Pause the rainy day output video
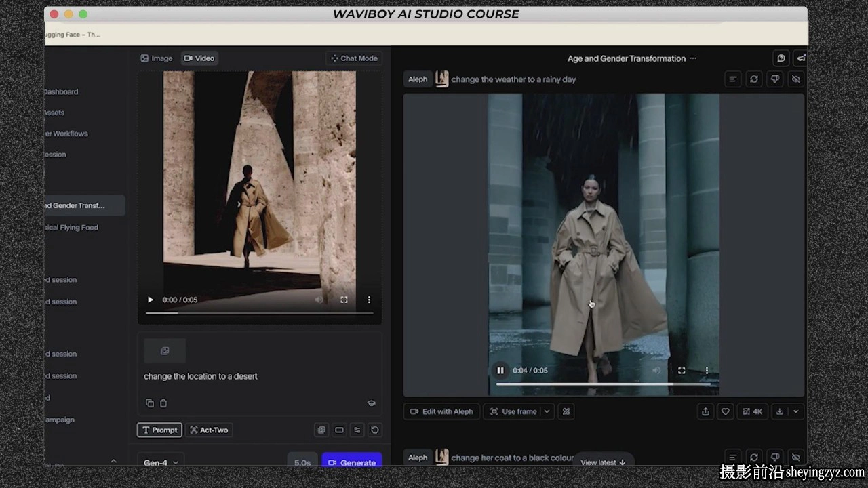Image resolution: width=868 pixels, height=488 pixels. pos(500,371)
